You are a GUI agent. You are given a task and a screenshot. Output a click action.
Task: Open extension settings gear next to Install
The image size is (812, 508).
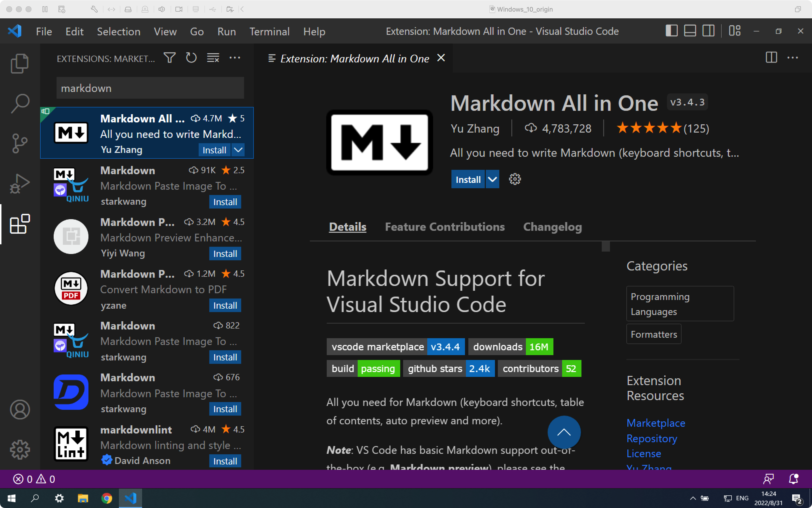tap(515, 179)
